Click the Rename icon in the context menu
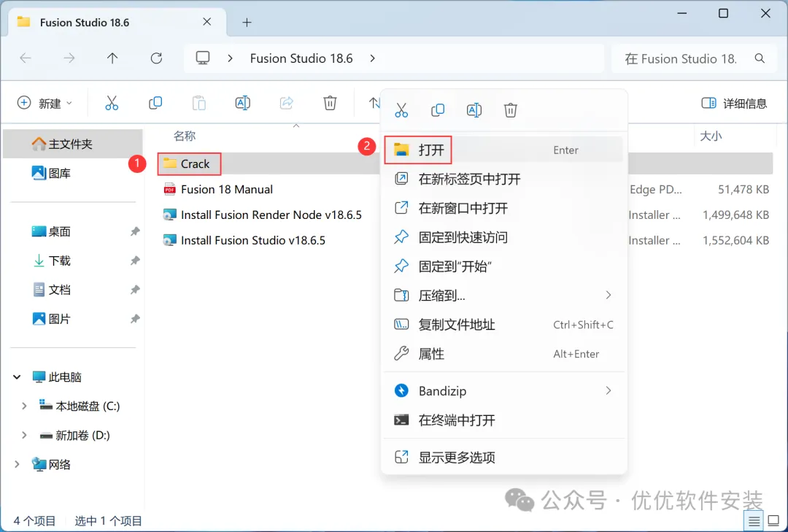Screen dimensions: 788x532 click(x=474, y=109)
